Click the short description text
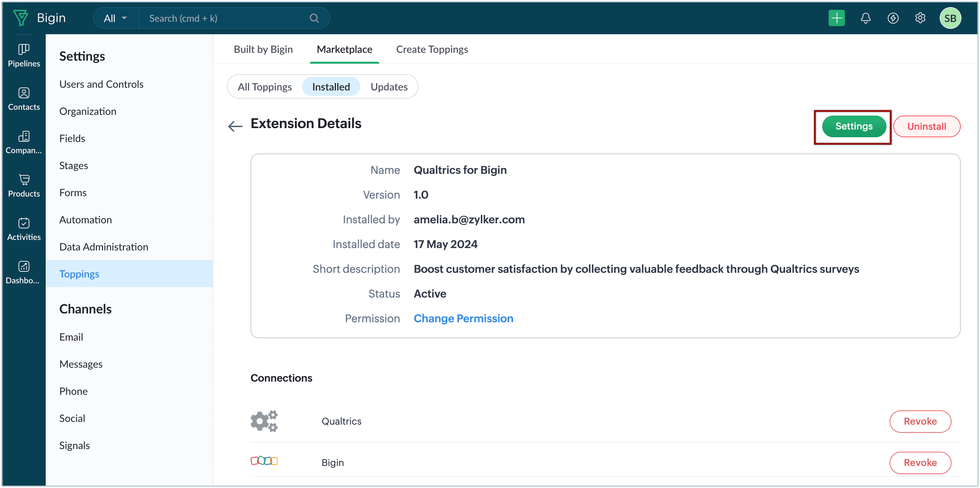 pos(636,269)
